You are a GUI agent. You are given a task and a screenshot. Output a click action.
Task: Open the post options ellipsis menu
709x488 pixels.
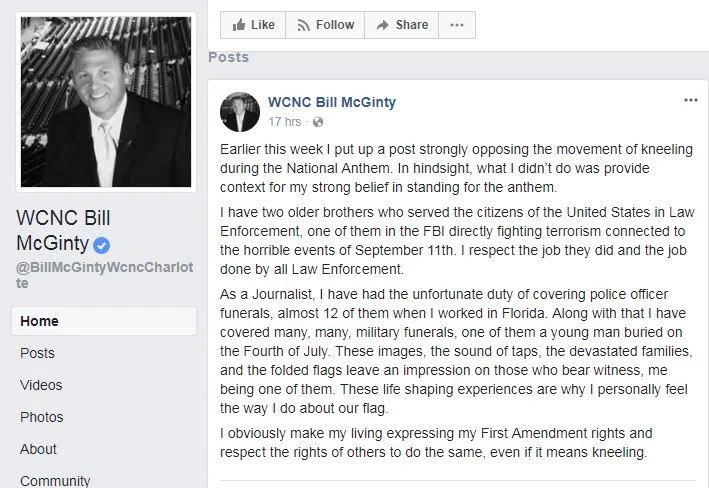coord(690,100)
